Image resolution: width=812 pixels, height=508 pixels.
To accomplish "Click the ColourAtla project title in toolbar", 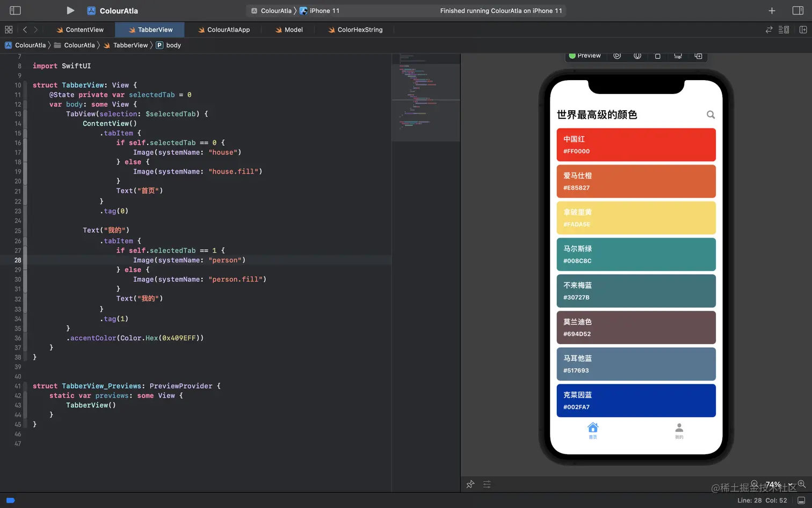I will click(x=119, y=11).
